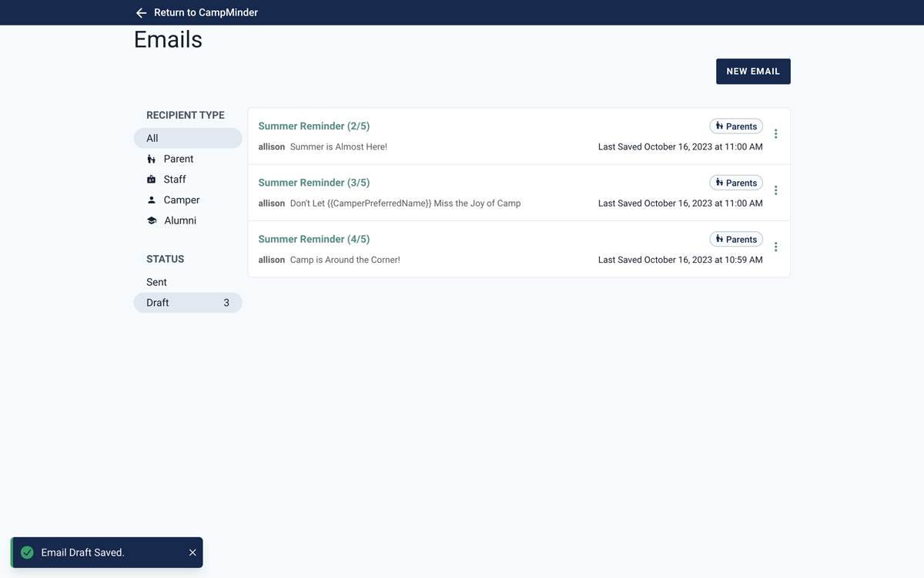The width and height of the screenshot is (924, 578).
Task: Click the back arrow icon in header
Action: tap(141, 13)
